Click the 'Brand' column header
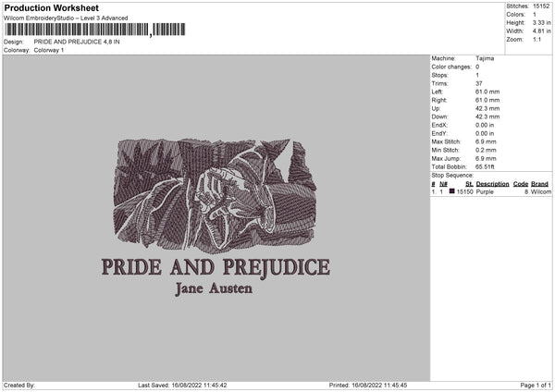Image resolution: width=555 pixels, height=392 pixels. tap(539, 184)
